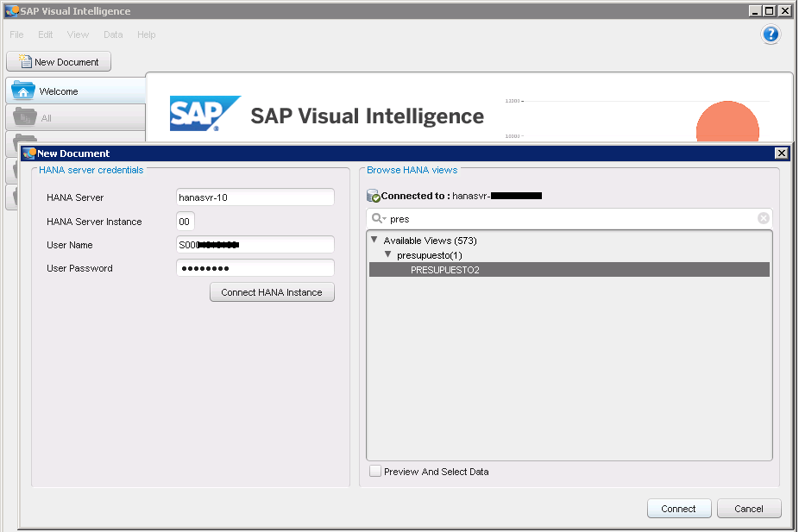Click the blue help question mark icon

coord(771,34)
